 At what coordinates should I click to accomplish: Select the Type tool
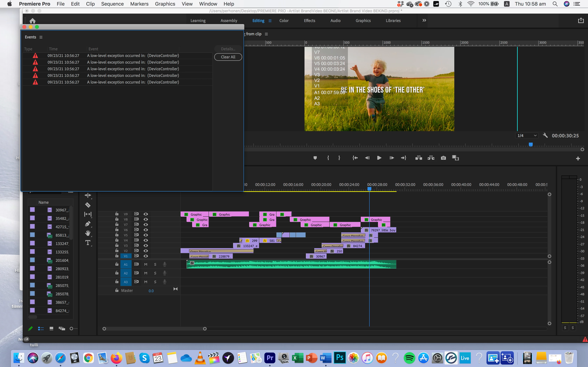(x=88, y=243)
